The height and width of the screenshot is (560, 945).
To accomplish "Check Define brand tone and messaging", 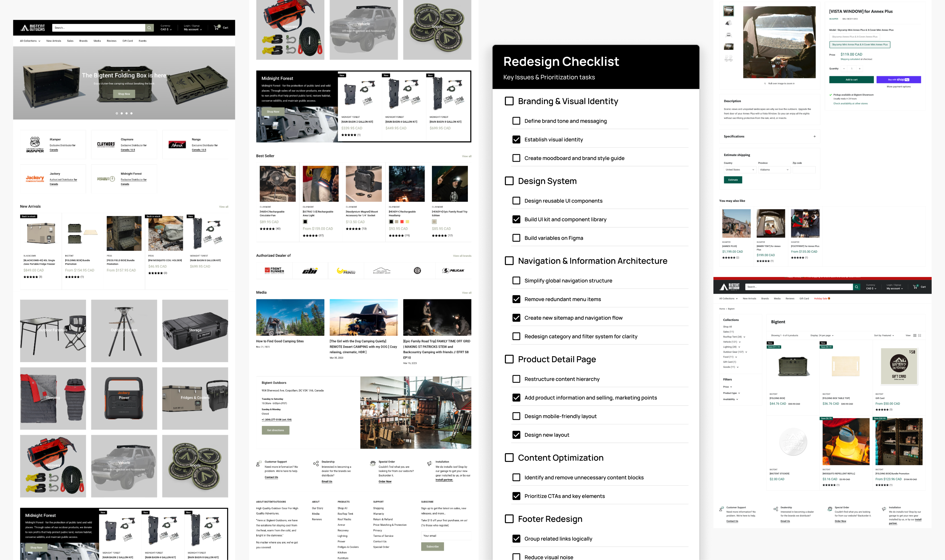I will (516, 121).
